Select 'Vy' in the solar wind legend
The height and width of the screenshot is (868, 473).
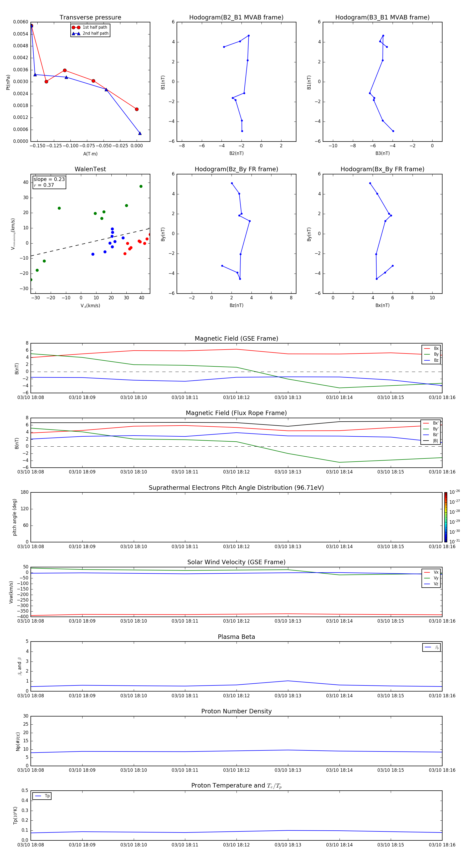tap(431, 578)
